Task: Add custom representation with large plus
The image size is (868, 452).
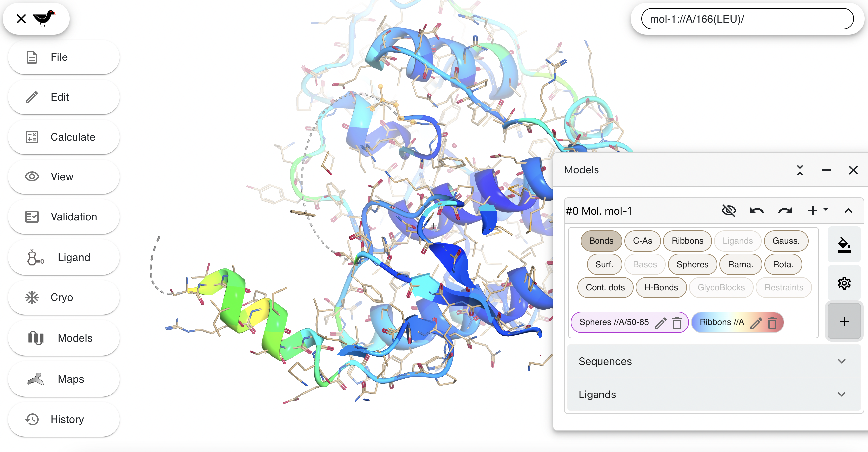Action: tap(844, 322)
